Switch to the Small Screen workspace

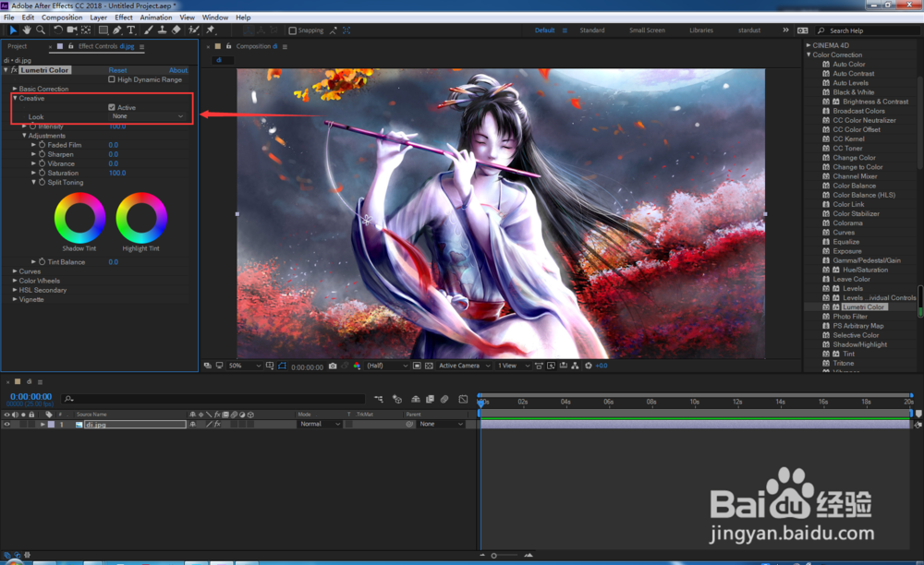pos(647,30)
